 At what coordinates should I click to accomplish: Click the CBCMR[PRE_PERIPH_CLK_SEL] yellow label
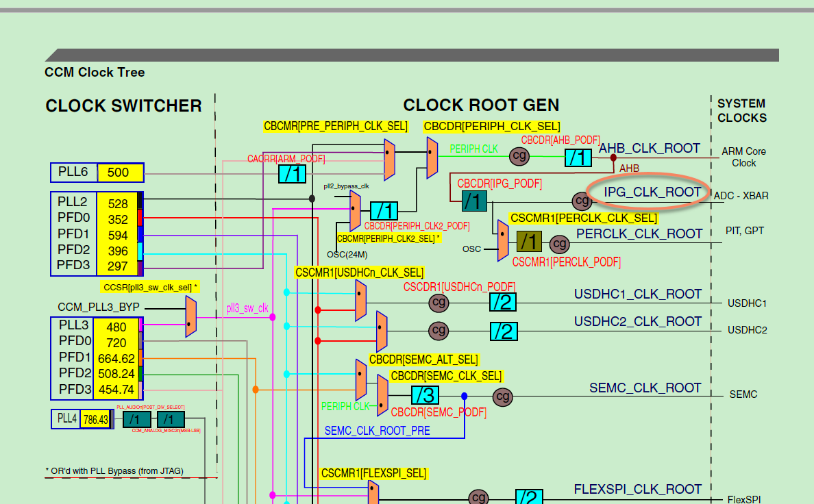pos(335,127)
